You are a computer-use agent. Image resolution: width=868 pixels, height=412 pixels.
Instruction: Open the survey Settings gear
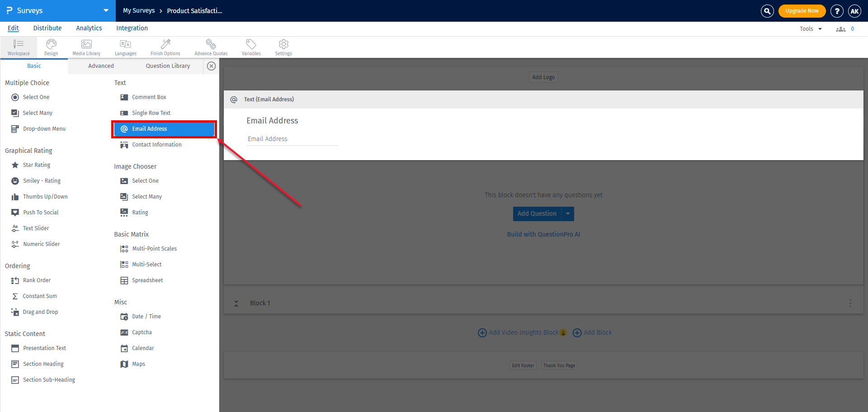[x=283, y=47]
